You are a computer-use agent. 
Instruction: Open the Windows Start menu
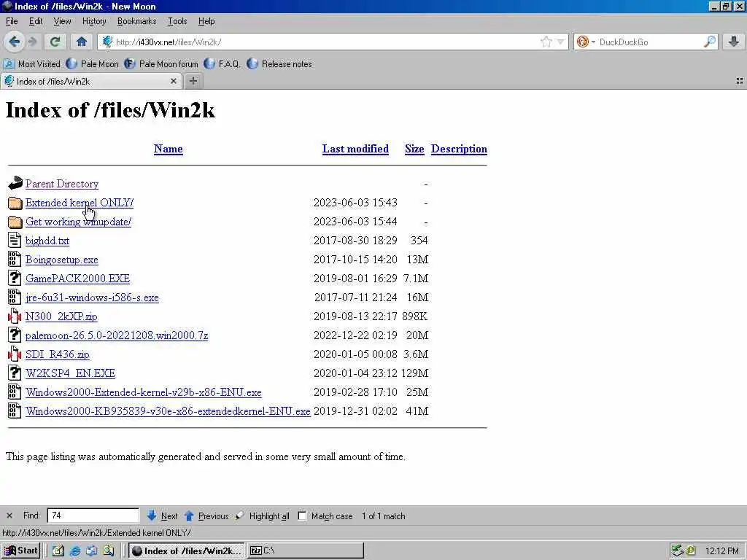pos(21,551)
